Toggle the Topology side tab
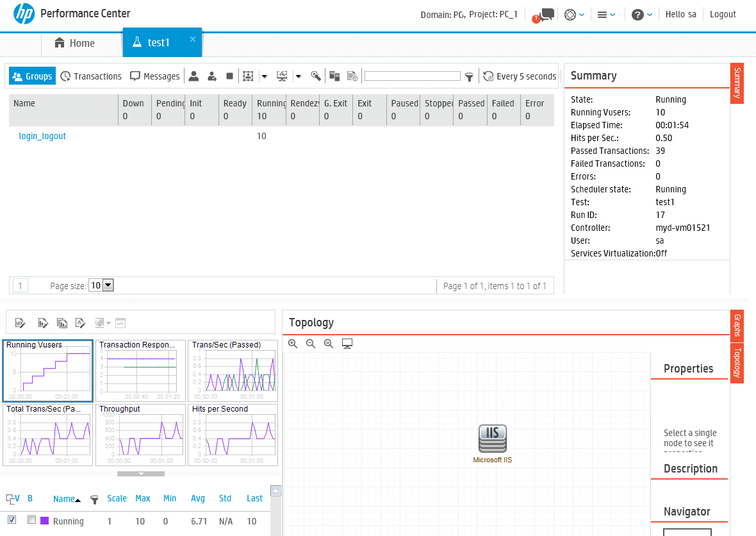The height and width of the screenshot is (536, 756). [x=737, y=363]
